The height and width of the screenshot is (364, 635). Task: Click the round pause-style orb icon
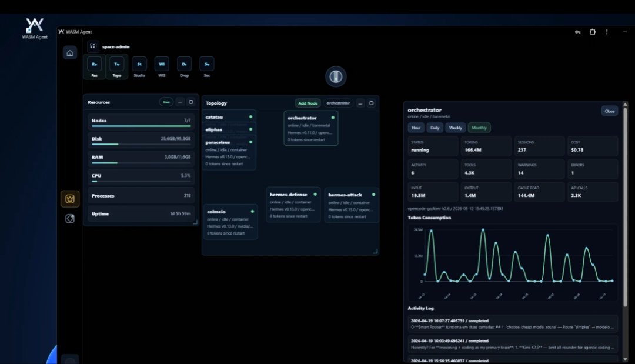point(336,76)
